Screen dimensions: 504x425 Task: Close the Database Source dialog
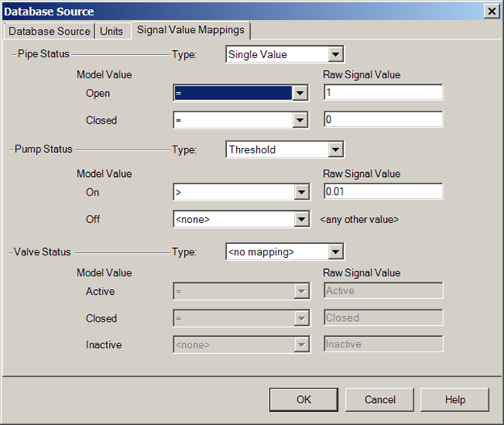pyautogui.click(x=492, y=11)
